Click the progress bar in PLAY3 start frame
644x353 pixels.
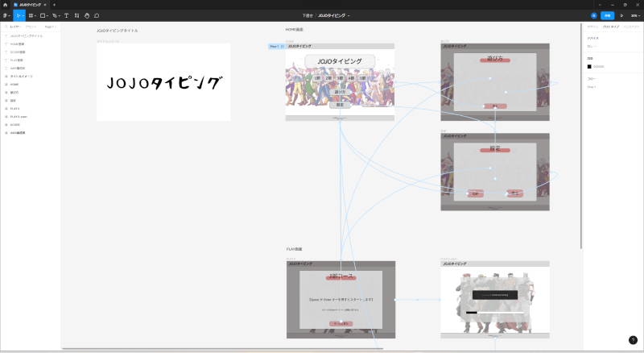(x=495, y=313)
